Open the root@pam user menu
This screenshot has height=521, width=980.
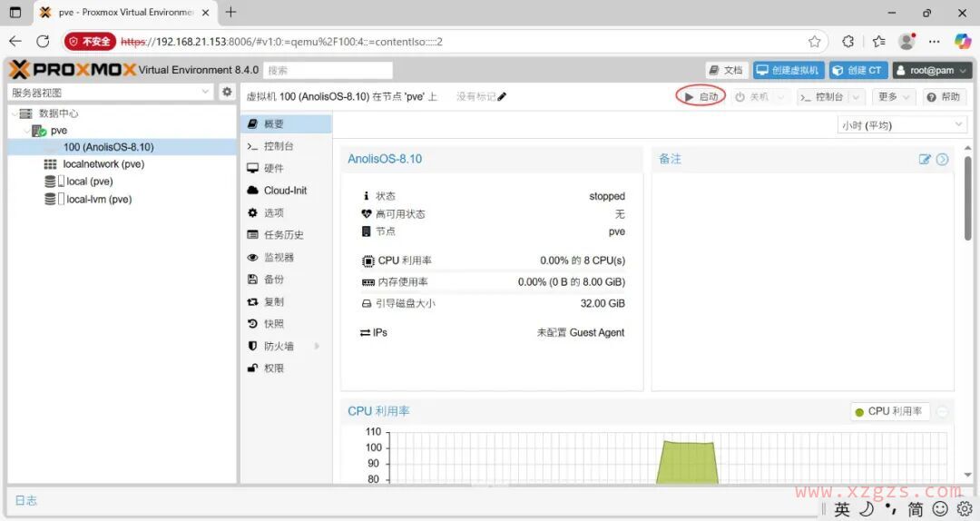click(x=932, y=70)
